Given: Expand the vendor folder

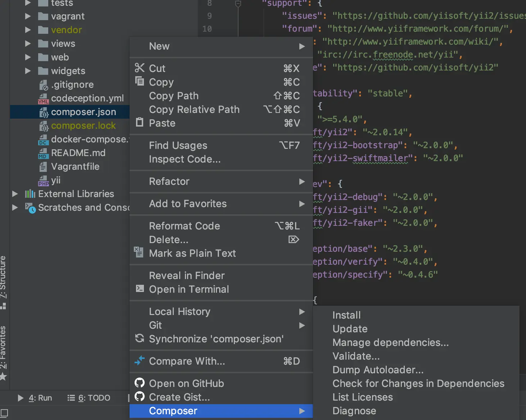Looking at the screenshot, I should pyautogui.click(x=28, y=30).
